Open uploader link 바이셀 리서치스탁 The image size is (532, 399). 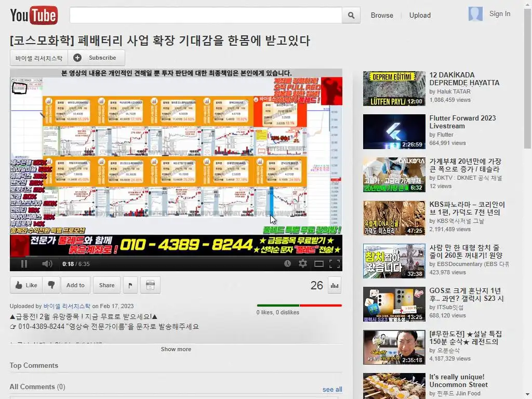[x=67, y=306]
